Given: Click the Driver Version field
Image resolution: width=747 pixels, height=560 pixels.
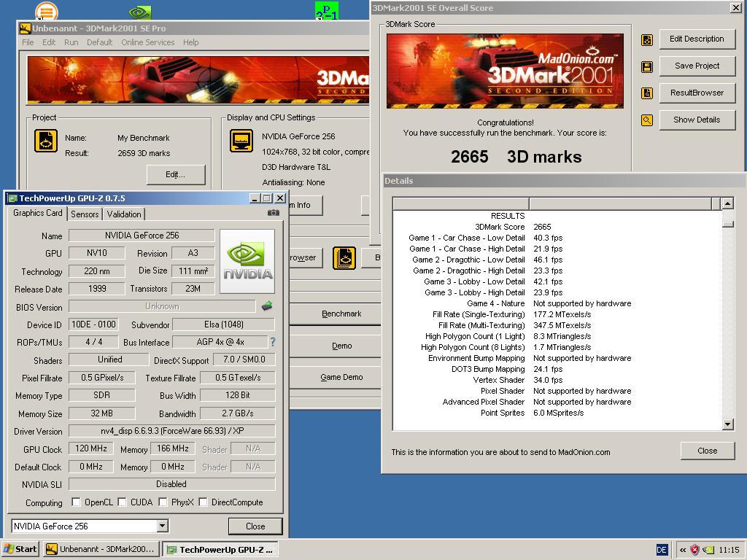Looking at the screenshot, I should pyautogui.click(x=172, y=431).
